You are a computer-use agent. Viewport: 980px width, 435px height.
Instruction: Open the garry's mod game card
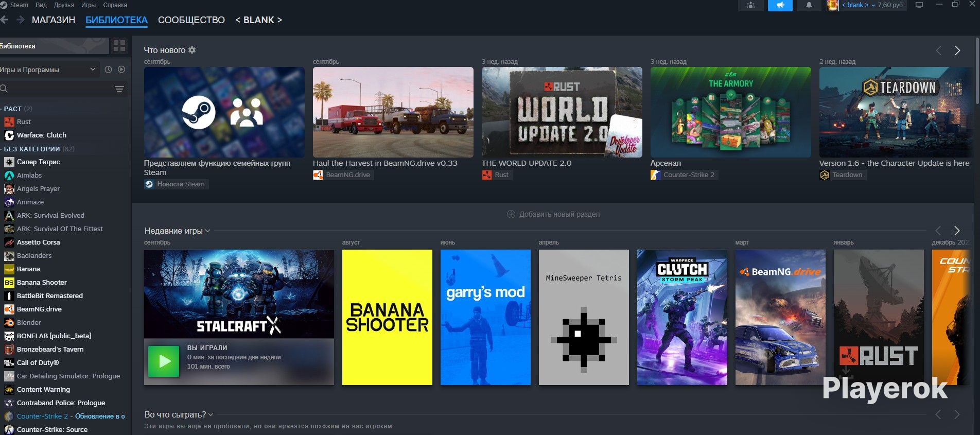point(485,317)
